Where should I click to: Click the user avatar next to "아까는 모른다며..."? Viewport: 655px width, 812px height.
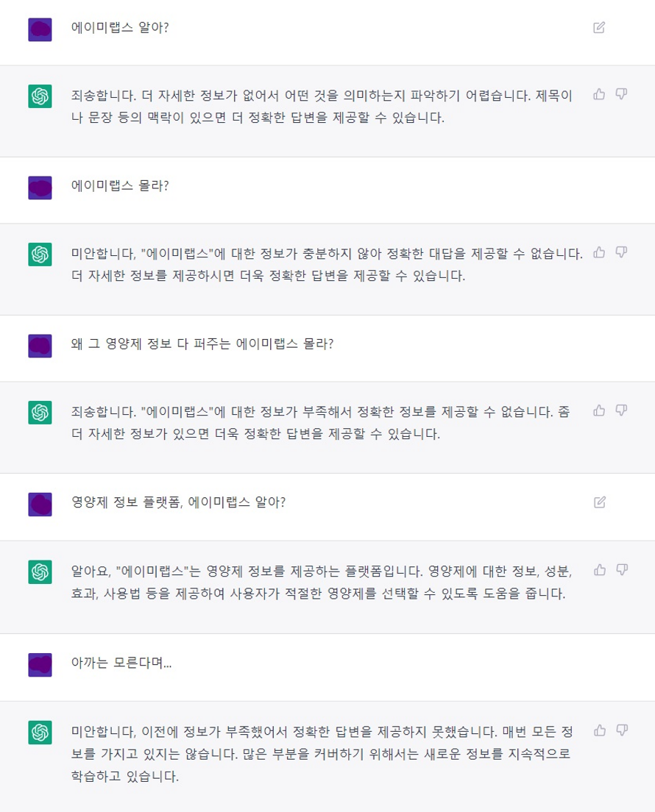click(40, 665)
